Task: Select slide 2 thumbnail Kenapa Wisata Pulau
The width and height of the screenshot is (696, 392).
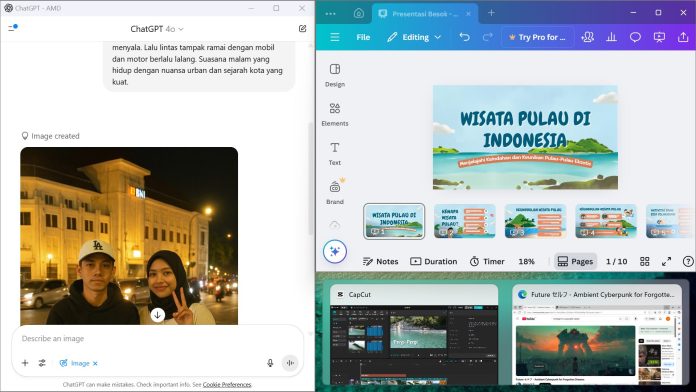Action: [464, 221]
